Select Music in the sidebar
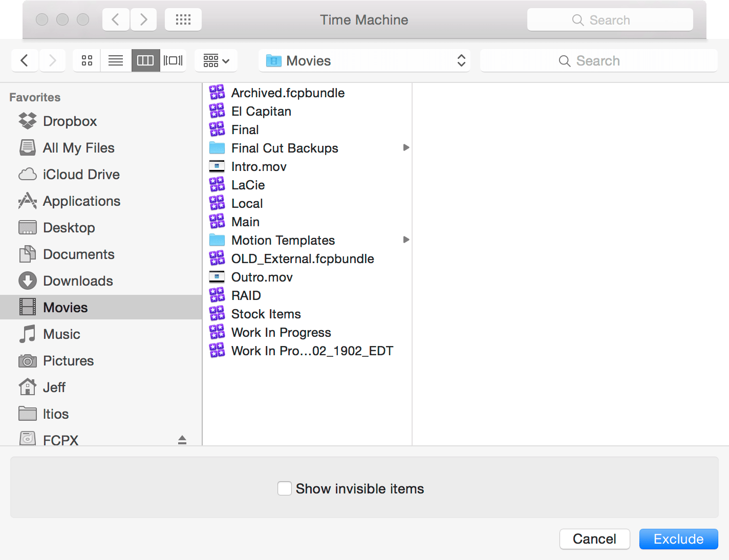Viewport: 729px width, 560px height. click(x=61, y=334)
